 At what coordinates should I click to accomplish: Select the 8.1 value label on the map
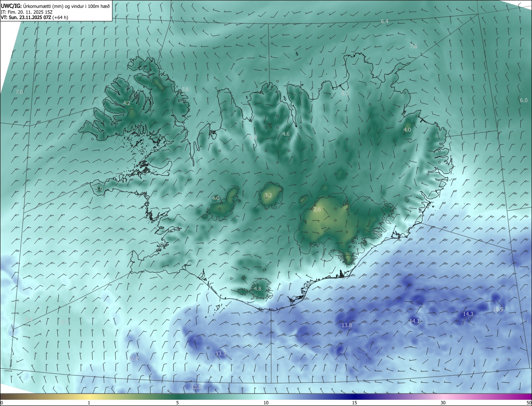[345, 93]
